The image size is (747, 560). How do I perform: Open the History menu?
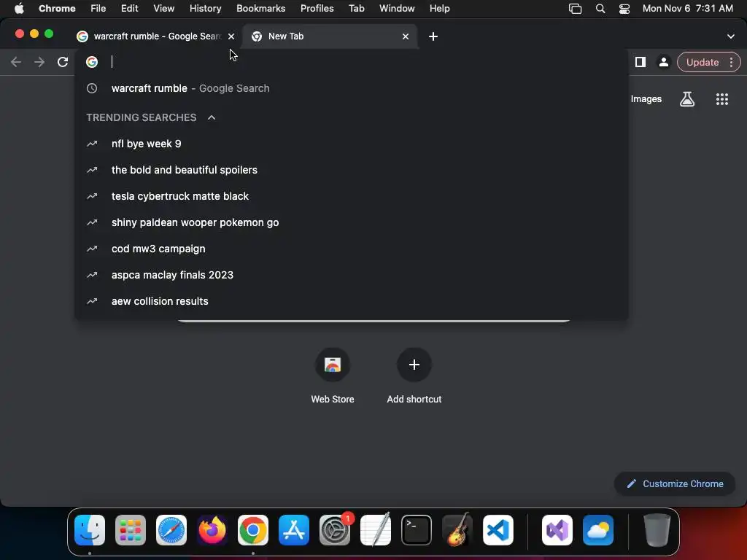[x=205, y=9]
